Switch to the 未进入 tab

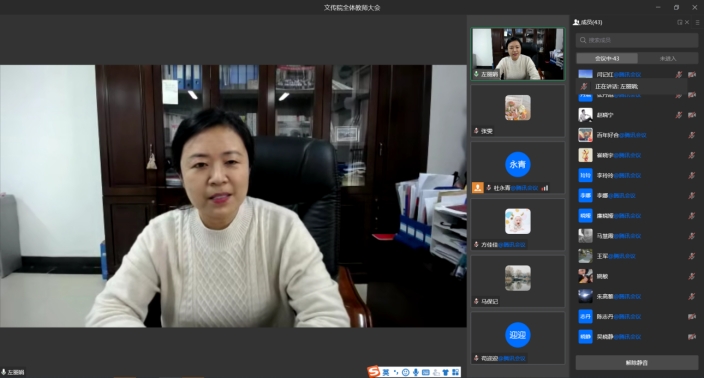coord(668,58)
